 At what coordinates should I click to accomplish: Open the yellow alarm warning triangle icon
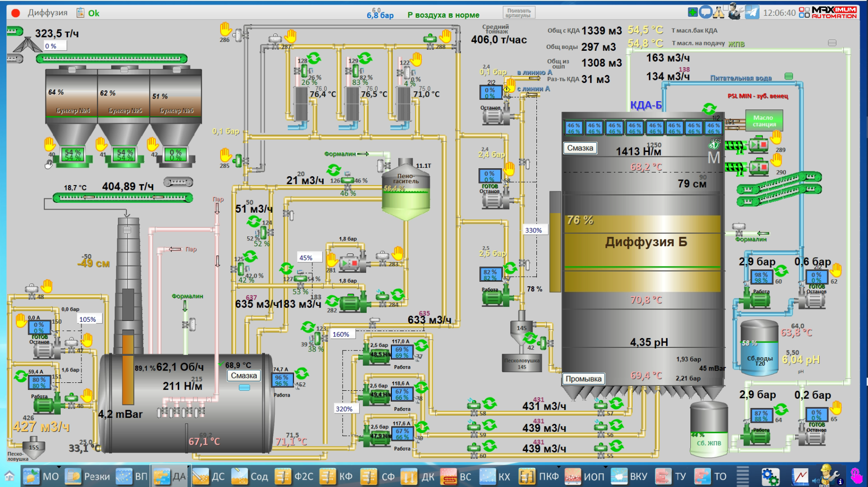719,12
